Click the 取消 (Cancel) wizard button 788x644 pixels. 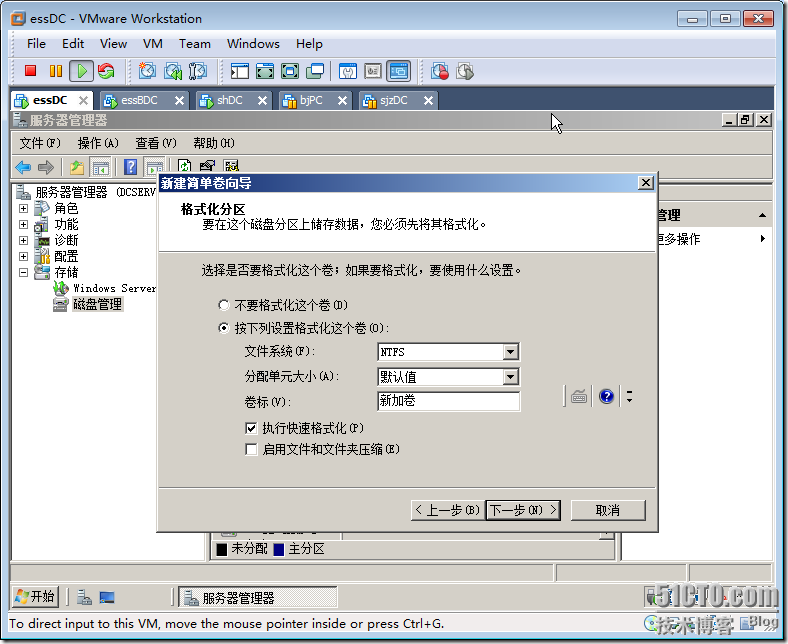tap(608, 510)
